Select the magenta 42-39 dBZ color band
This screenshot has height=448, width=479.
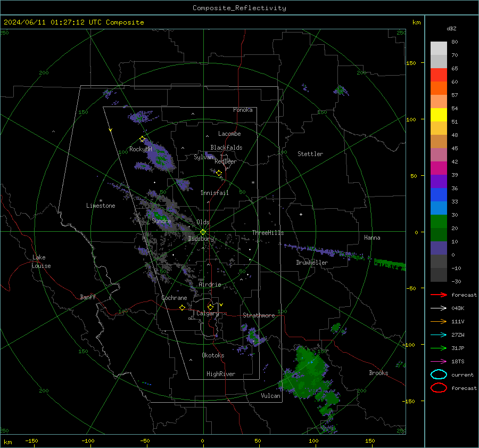(439, 168)
